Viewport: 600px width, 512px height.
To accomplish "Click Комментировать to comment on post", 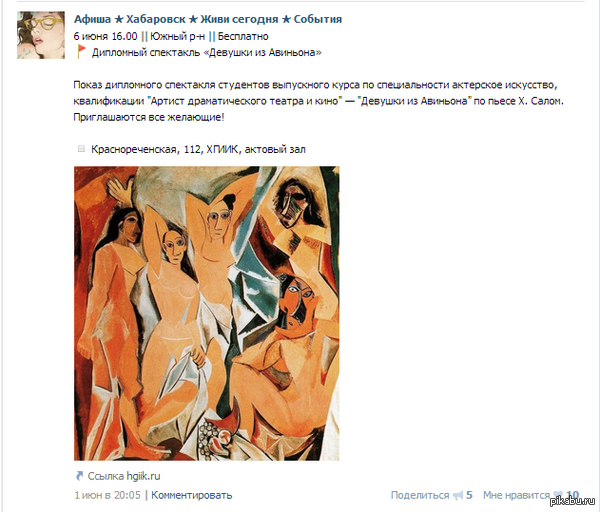I will 191,495.
